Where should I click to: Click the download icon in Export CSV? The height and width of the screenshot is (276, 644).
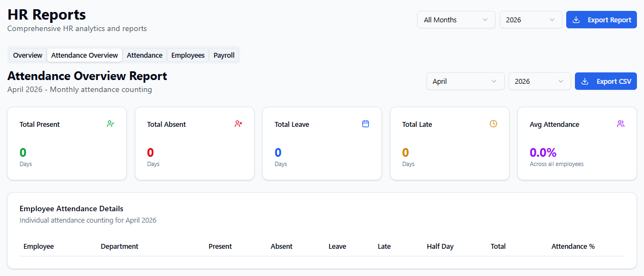pyautogui.click(x=585, y=82)
